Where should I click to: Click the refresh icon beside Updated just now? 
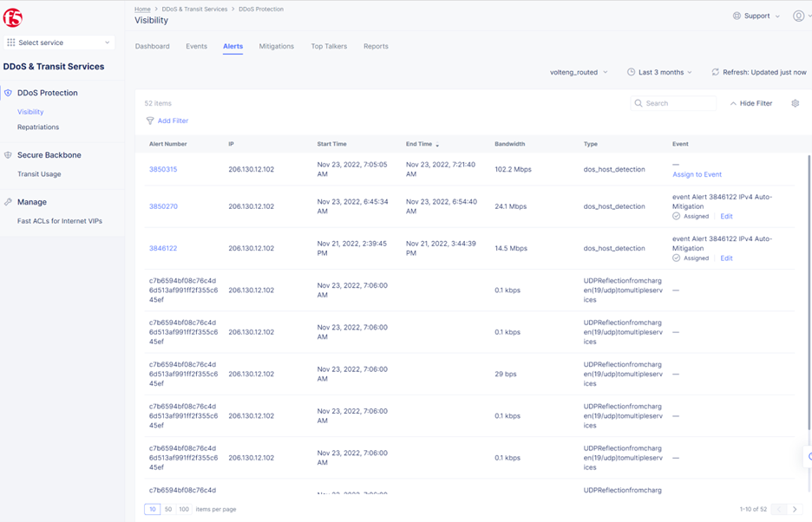tap(715, 72)
